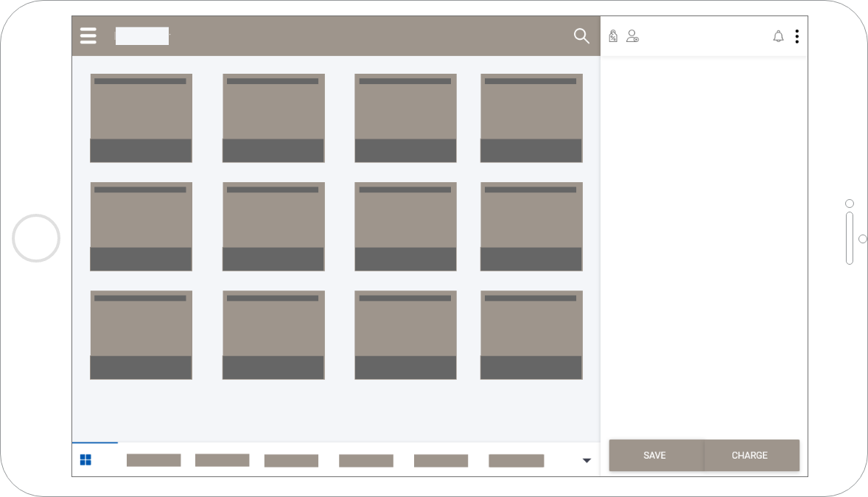The width and height of the screenshot is (868, 497).
Task: Open notifications with the bell icon
Action: coord(778,36)
